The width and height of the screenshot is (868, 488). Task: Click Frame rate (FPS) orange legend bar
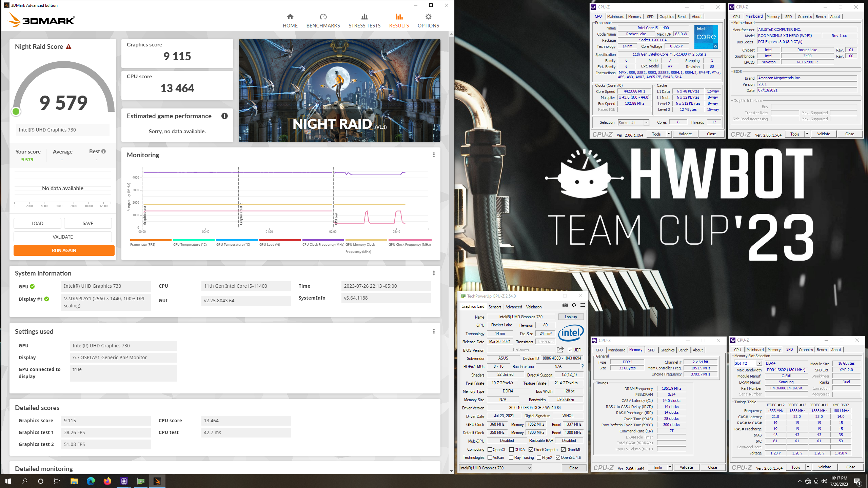point(151,240)
